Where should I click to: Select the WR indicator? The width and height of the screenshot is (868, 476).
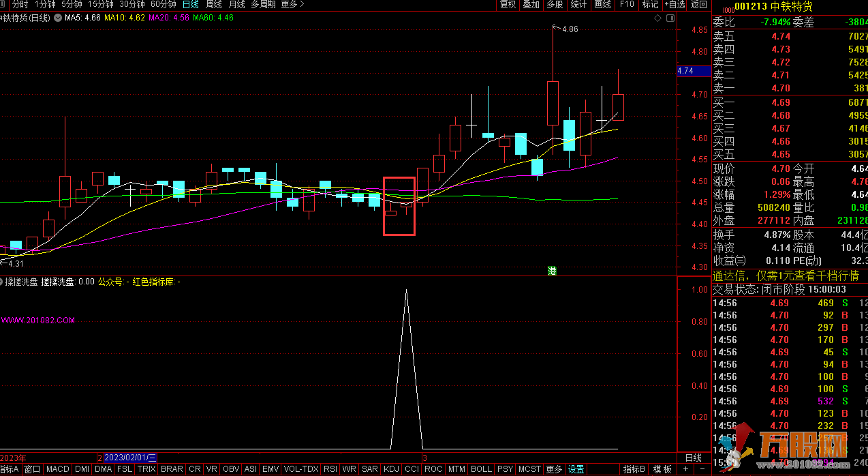[350, 469]
